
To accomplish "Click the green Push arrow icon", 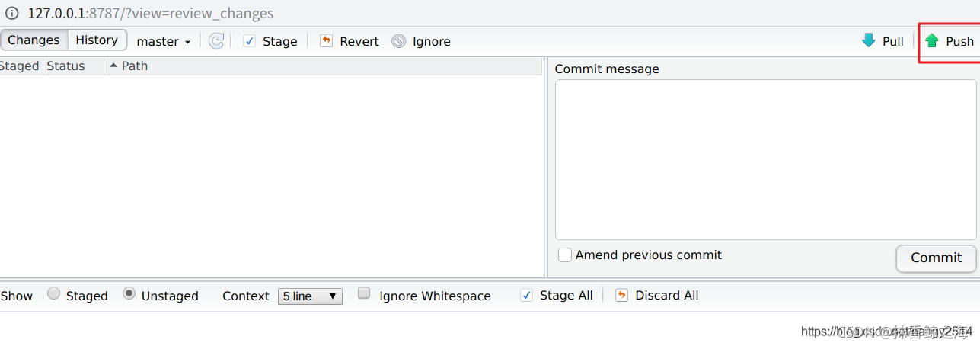I will pyautogui.click(x=932, y=41).
